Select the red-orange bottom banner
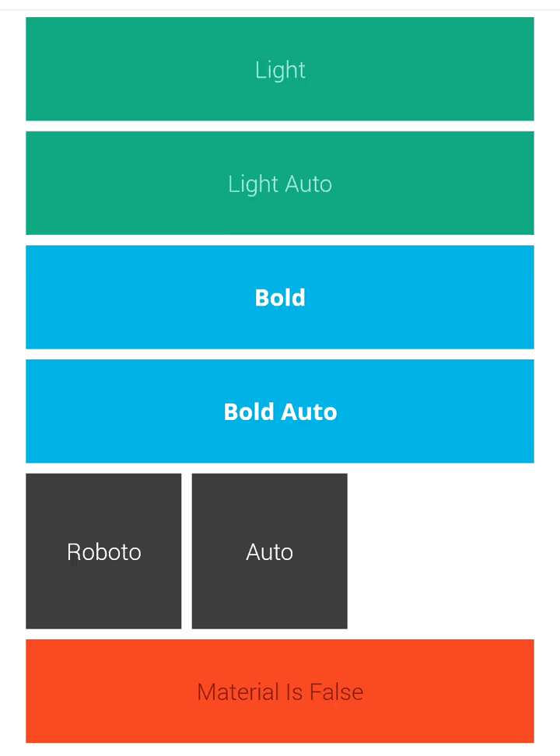Screen dimensions: 560x756 coord(280,691)
